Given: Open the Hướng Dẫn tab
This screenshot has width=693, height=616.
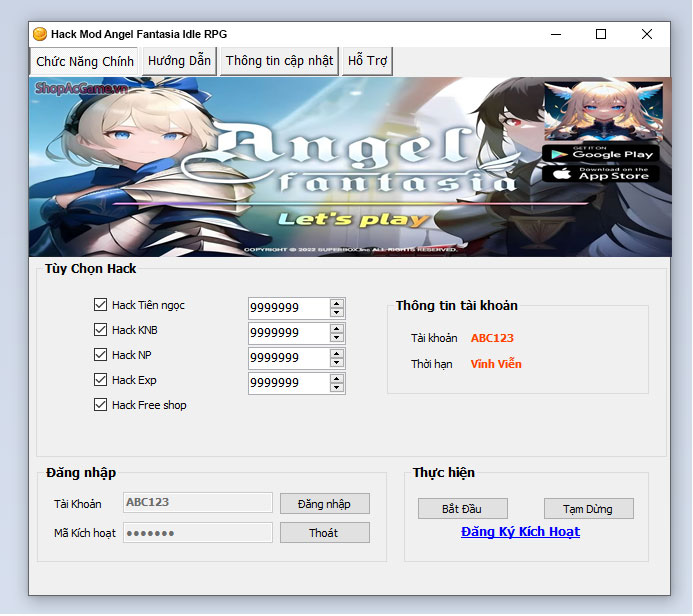Looking at the screenshot, I should click(179, 61).
